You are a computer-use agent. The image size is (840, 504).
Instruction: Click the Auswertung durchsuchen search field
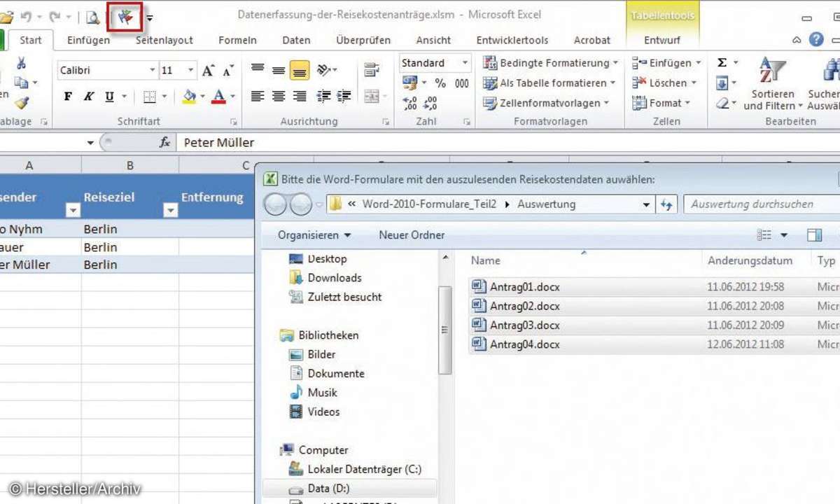point(762,204)
